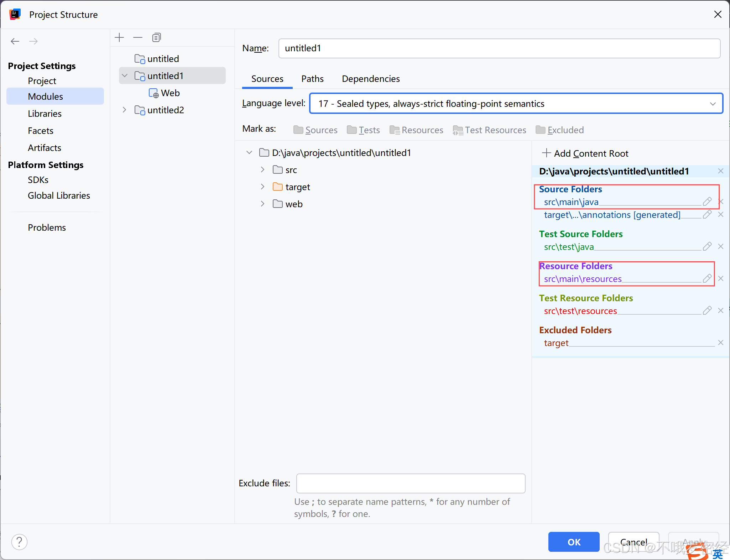Mark selected folder as Test Resources
Image resolution: width=730 pixels, height=560 pixels.
click(x=490, y=130)
